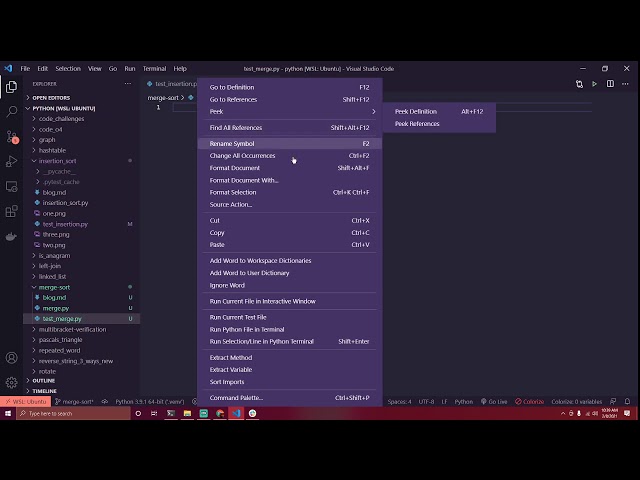Screen dimensions: 640x480
Task: Expand the linked_list folder
Action: point(52,277)
